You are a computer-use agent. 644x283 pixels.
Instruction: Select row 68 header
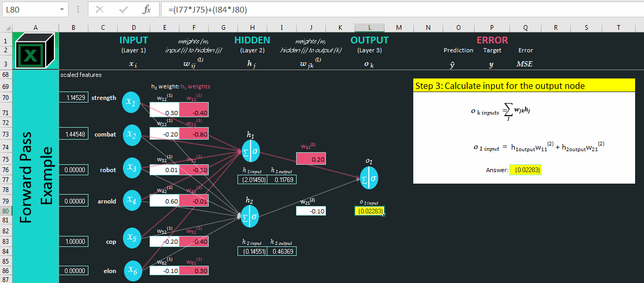6,75
